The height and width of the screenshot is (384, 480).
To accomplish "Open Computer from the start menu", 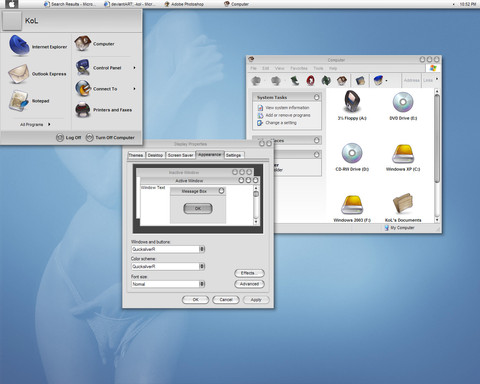I will pos(94,44).
